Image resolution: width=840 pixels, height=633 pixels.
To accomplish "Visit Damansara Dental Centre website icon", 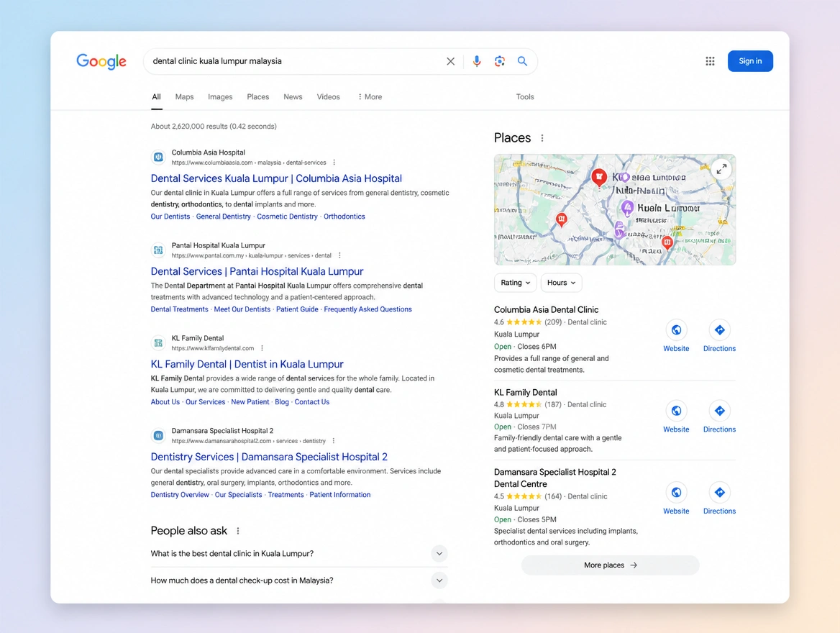I will 676,498.
